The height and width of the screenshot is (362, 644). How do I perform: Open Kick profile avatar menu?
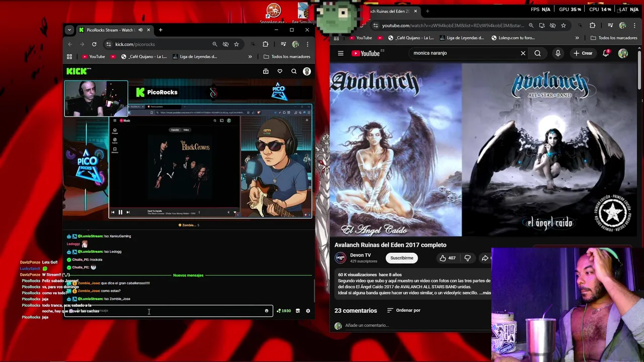(307, 71)
